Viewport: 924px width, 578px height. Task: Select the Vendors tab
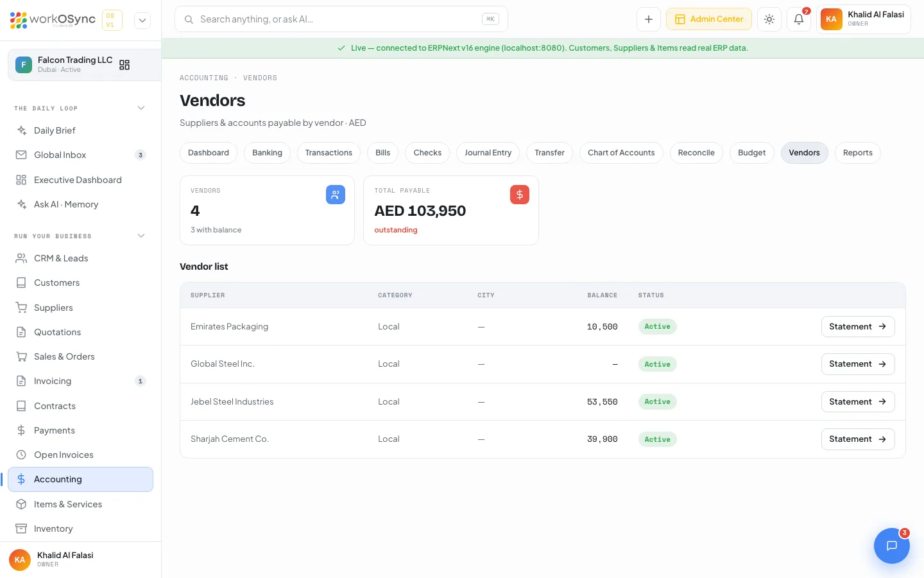805,153
